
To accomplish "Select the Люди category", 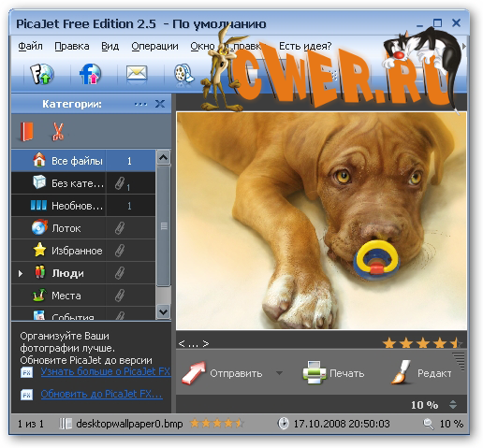I will (83, 273).
